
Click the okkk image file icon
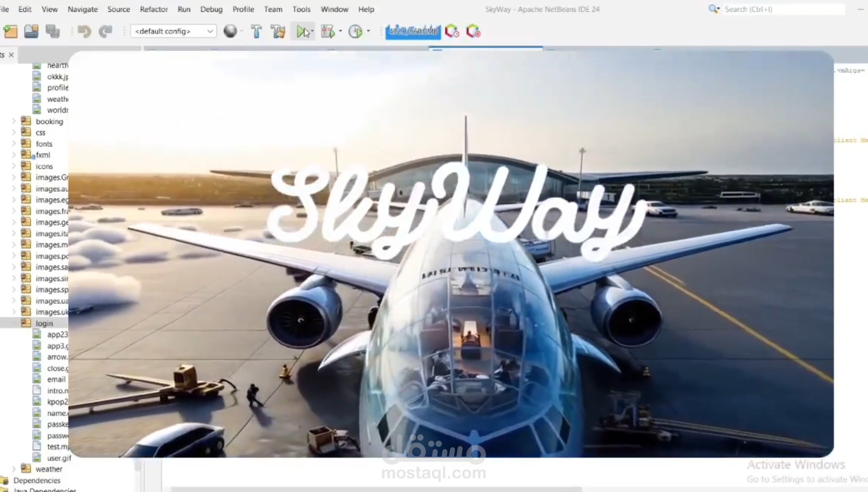tap(37, 76)
